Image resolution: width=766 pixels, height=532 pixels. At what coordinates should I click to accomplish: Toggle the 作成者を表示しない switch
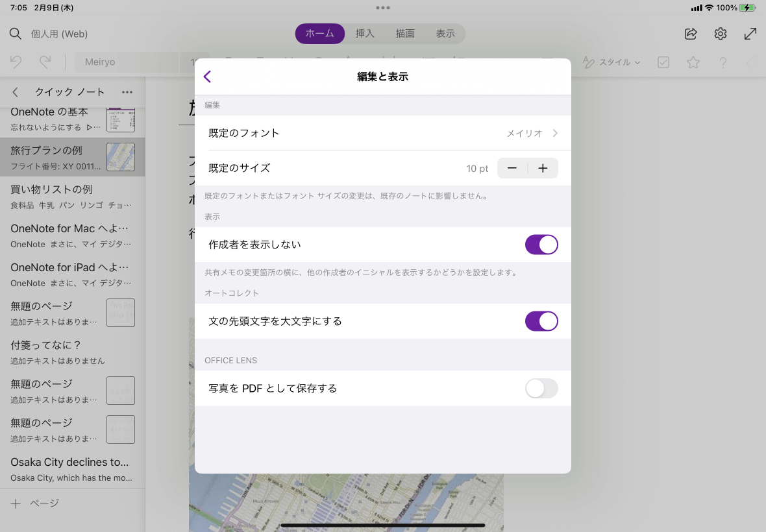click(541, 245)
